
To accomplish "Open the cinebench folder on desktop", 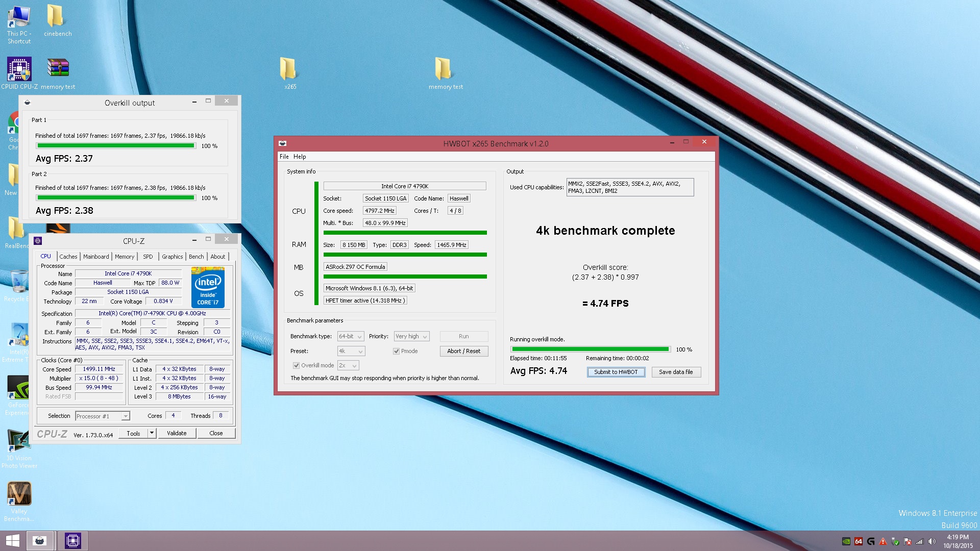I will tap(55, 17).
